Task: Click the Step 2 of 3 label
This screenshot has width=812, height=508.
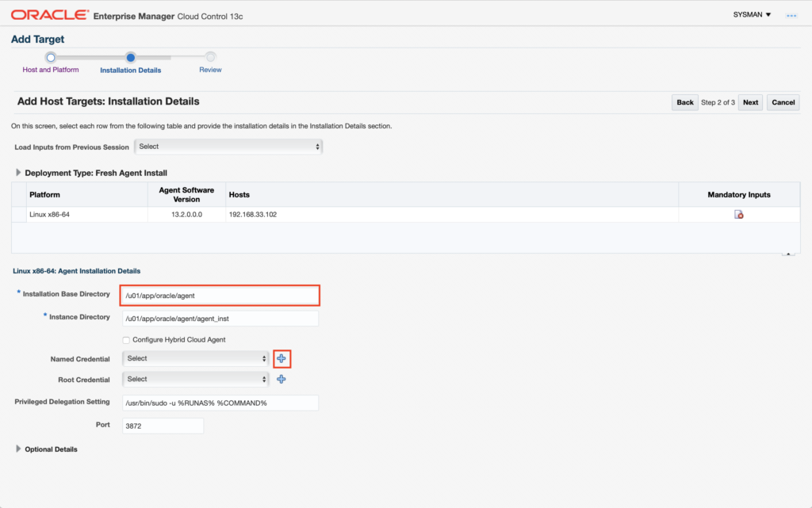Action: click(x=718, y=102)
